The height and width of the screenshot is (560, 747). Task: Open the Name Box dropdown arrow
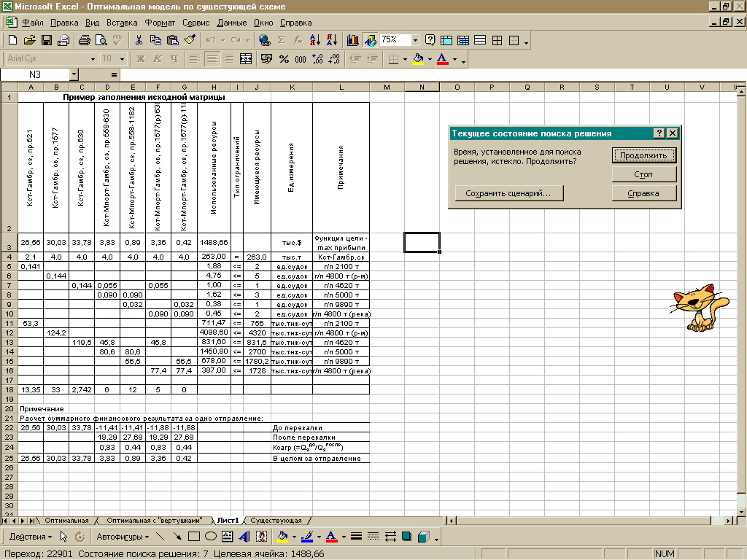point(74,75)
